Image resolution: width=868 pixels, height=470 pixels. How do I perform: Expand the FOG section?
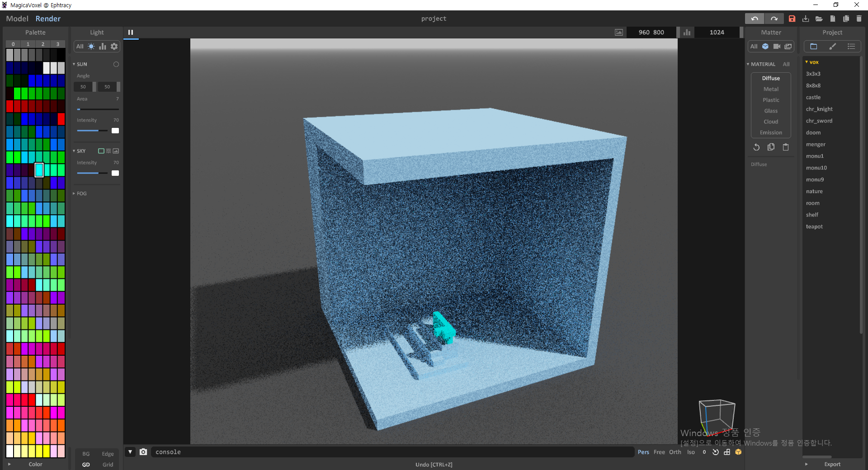coord(74,193)
